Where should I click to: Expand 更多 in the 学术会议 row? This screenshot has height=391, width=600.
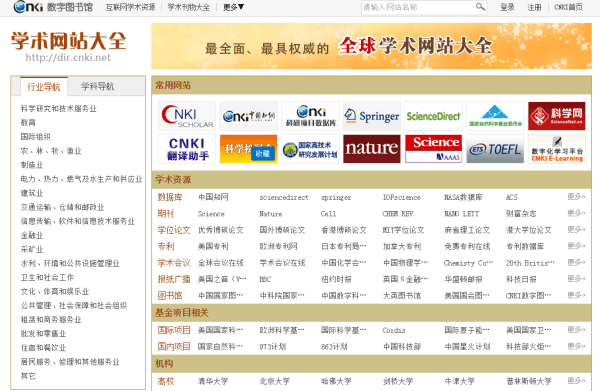pyautogui.click(x=576, y=262)
